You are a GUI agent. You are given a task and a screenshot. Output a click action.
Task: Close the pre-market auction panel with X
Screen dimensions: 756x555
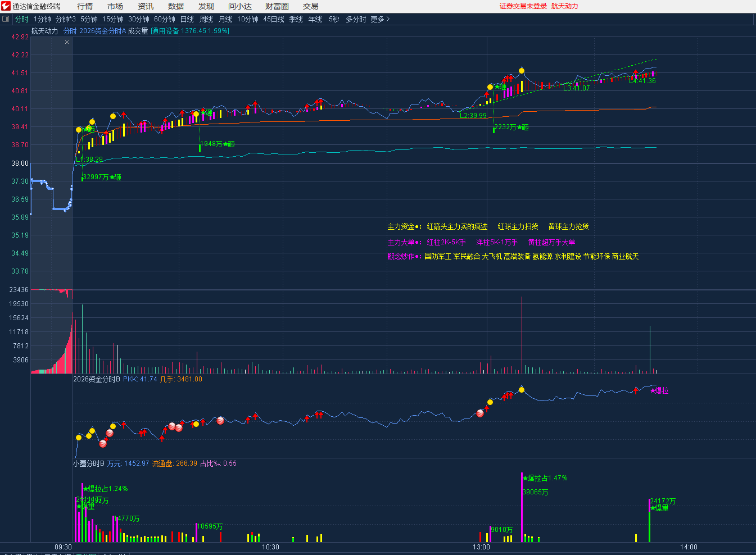[x=67, y=42]
